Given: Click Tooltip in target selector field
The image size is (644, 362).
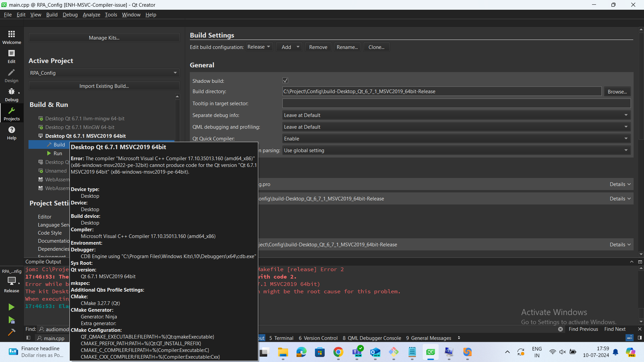Looking at the screenshot, I should (456, 103).
